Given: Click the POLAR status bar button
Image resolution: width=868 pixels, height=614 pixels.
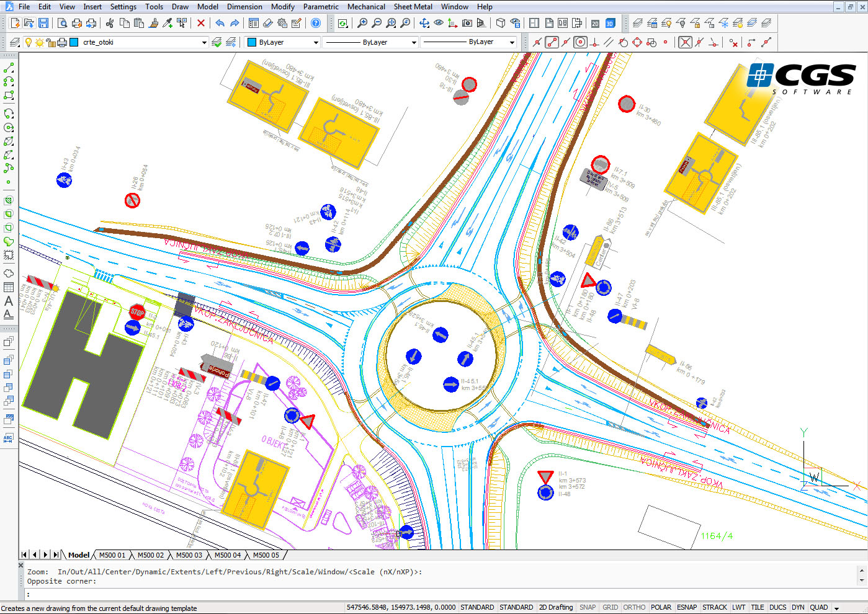Looking at the screenshot, I should click(x=661, y=608).
